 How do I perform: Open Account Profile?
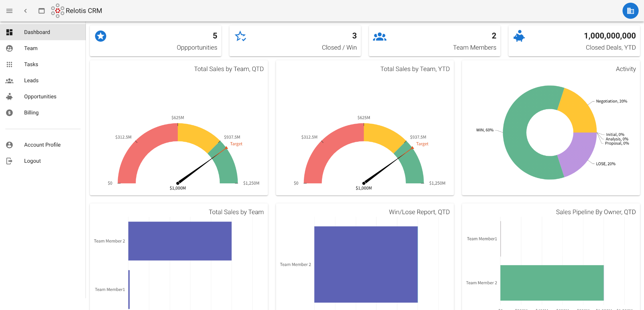click(42, 145)
